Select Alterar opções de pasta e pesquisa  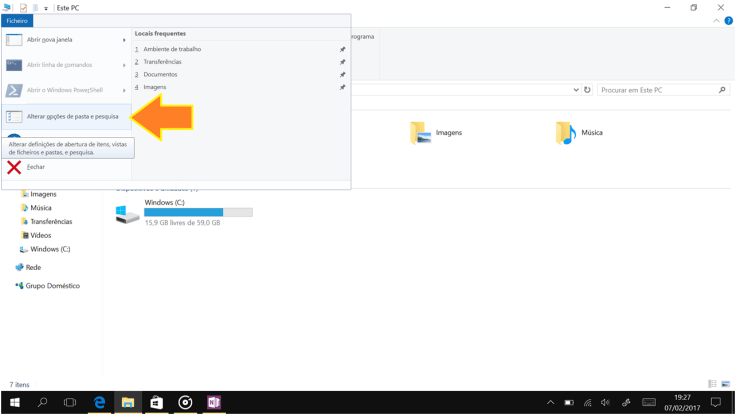(72, 117)
